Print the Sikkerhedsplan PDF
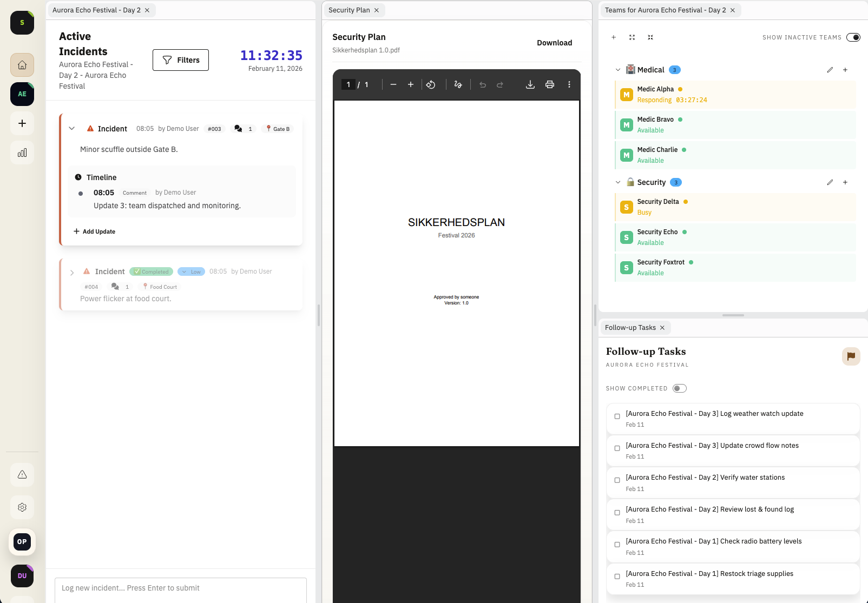Viewport: 868px width, 603px height. point(550,84)
